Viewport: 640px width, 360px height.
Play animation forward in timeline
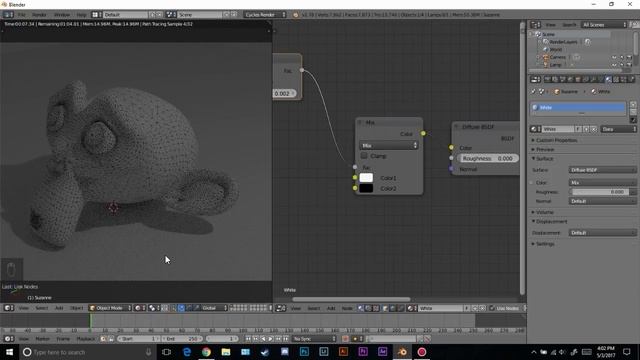[270, 339]
